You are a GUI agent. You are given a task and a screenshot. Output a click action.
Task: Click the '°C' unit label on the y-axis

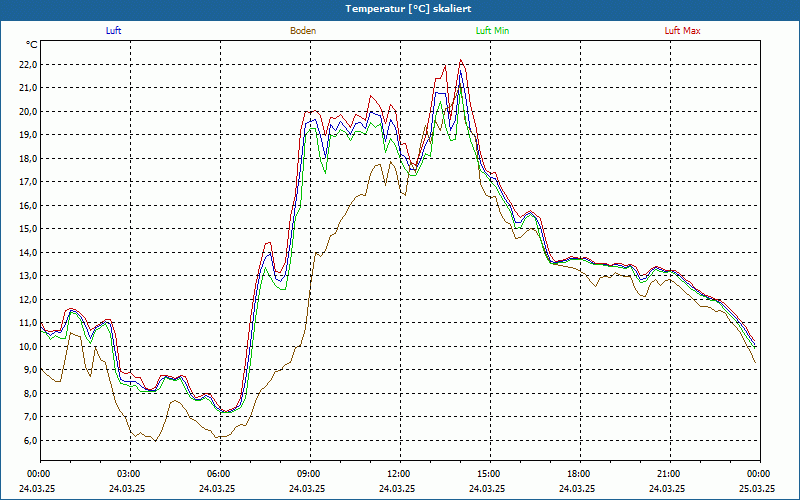[32, 45]
